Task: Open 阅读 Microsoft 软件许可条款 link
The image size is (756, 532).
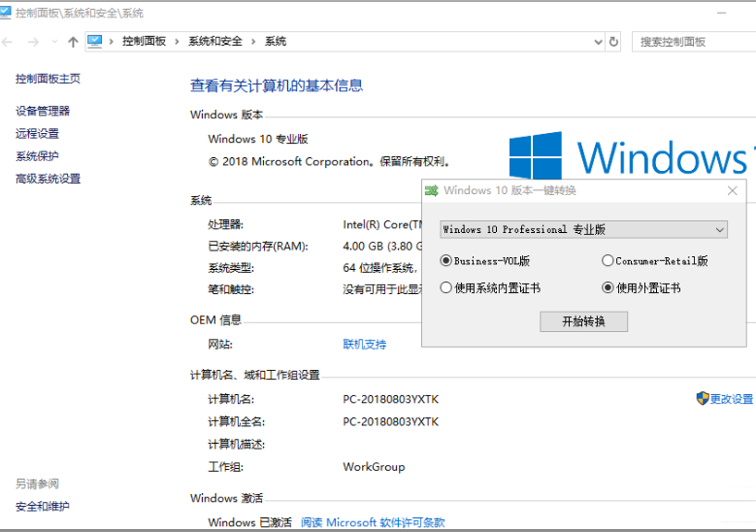Action: click(373, 522)
